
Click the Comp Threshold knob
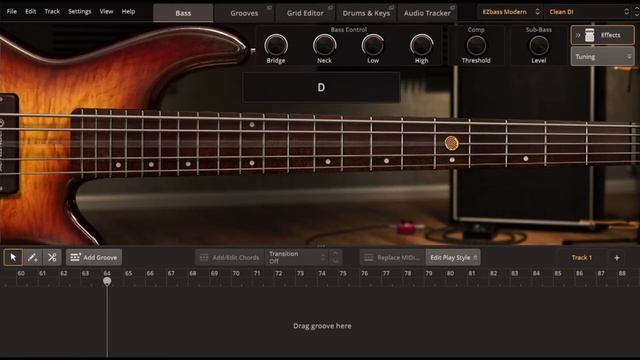tap(476, 45)
